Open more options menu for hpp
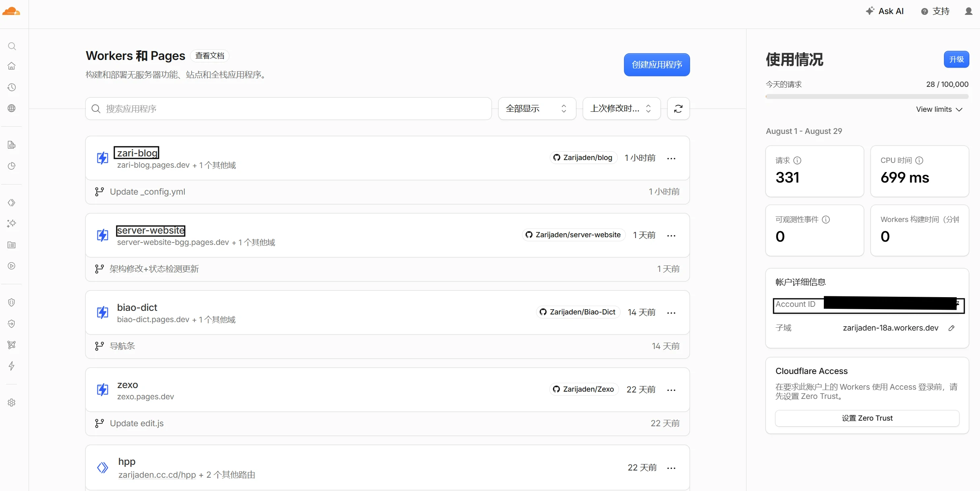 [x=671, y=468]
